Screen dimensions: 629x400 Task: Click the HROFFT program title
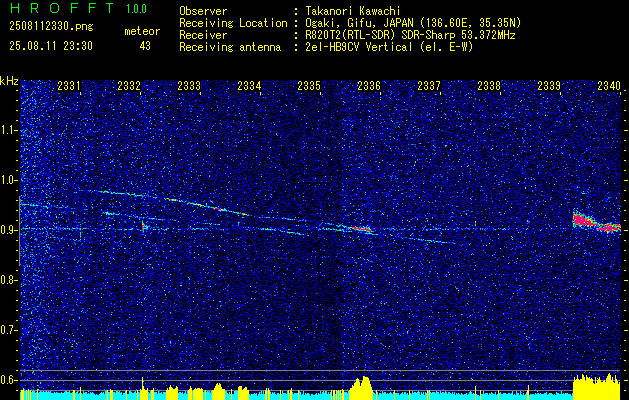click(x=61, y=8)
